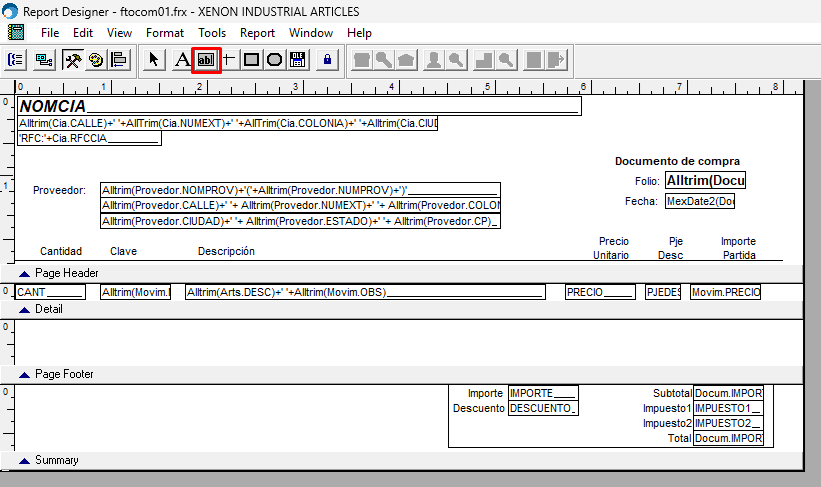Viewport: 821px width, 487px height.
Task: Open the View menu
Action: point(119,32)
